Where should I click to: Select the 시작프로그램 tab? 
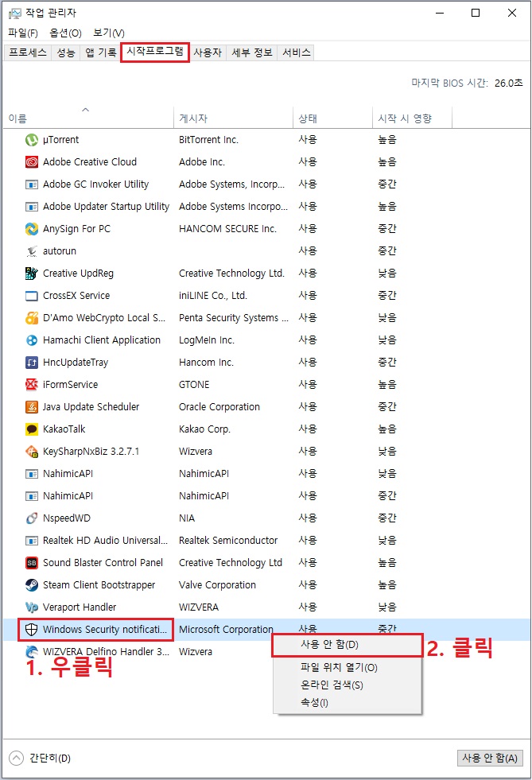(x=155, y=52)
